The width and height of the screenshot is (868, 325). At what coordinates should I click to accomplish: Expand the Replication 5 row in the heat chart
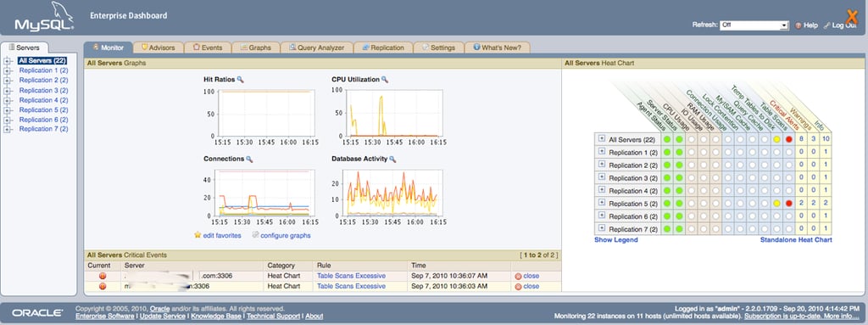click(601, 203)
